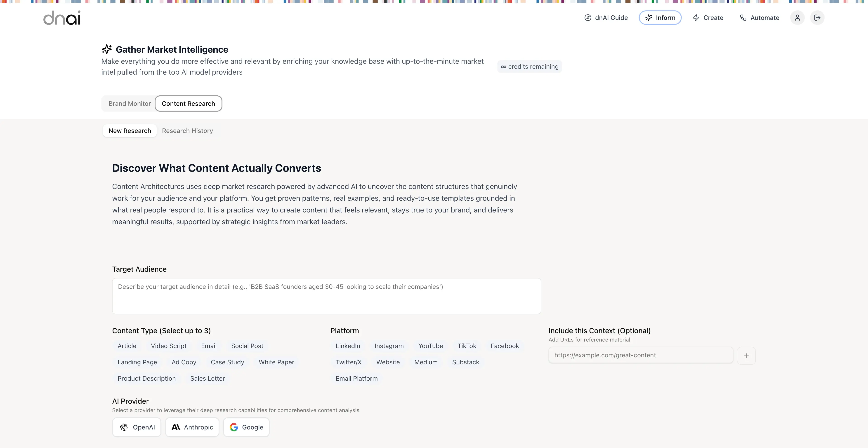Click the dnai logo in the header
The width and height of the screenshot is (868, 448).
pos(62,17)
